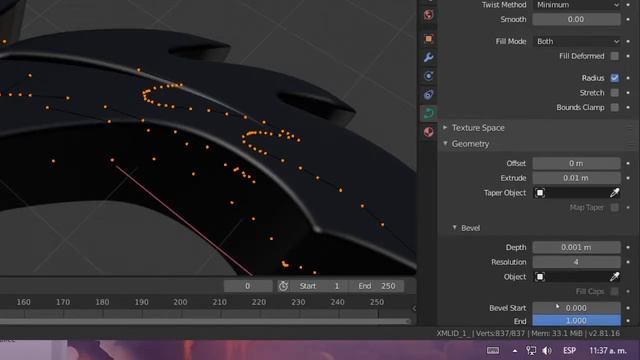This screenshot has width=640, height=360.
Task: Click the Bevel Depth value field
Action: (x=576, y=247)
